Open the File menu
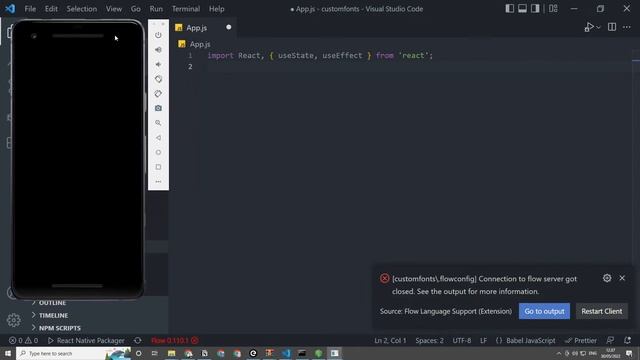 coord(30,9)
